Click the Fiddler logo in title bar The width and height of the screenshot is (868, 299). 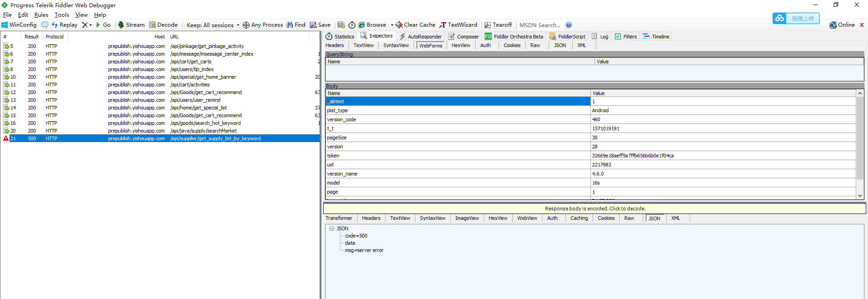5,5
